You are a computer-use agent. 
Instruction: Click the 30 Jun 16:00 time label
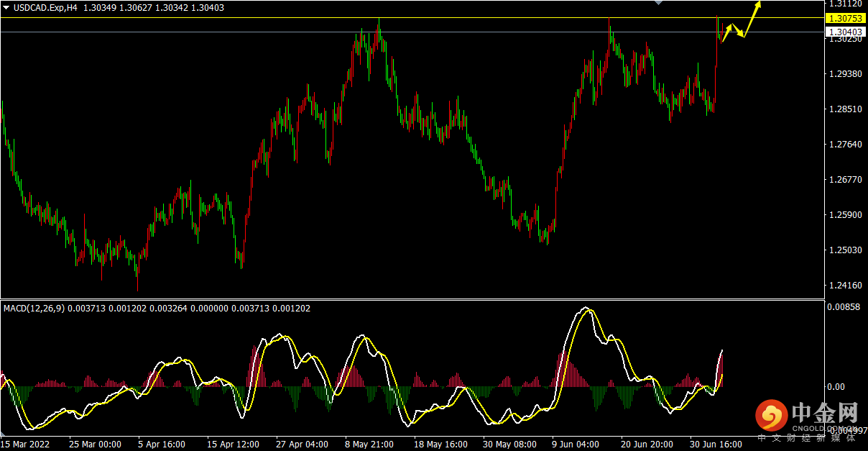[x=716, y=445]
